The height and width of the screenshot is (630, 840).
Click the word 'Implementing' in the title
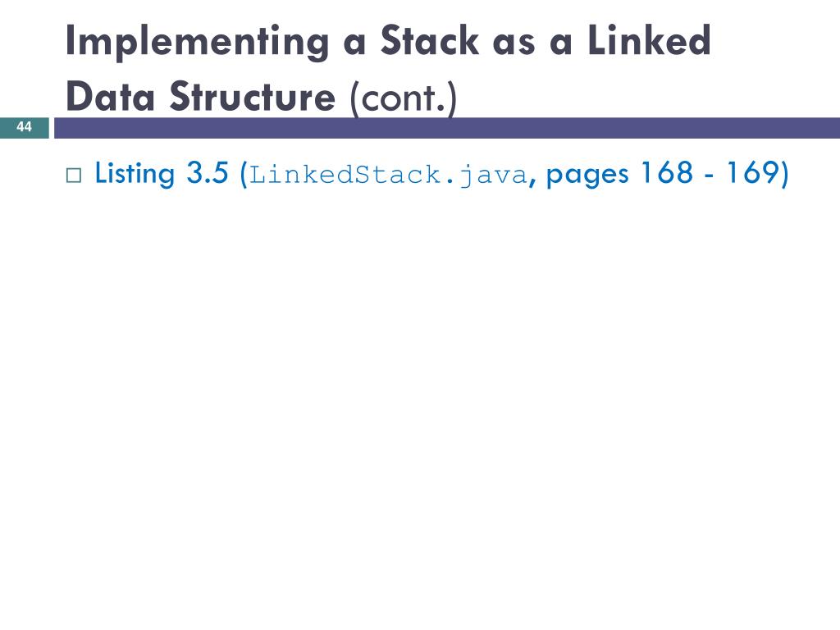tap(197, 42)
